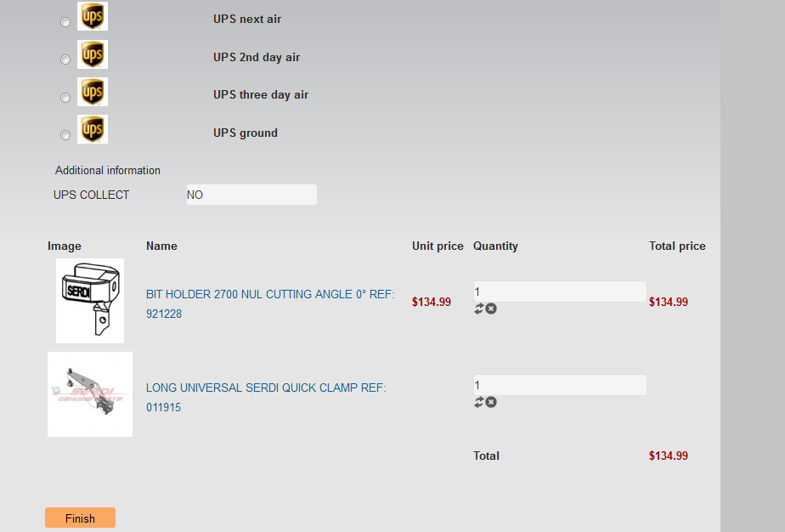The width and height of the screenshot is (785, 532).
Task: Remove the Bit Holder 2700 from cart
Action: pyautogui.click(x=491, y=308)
